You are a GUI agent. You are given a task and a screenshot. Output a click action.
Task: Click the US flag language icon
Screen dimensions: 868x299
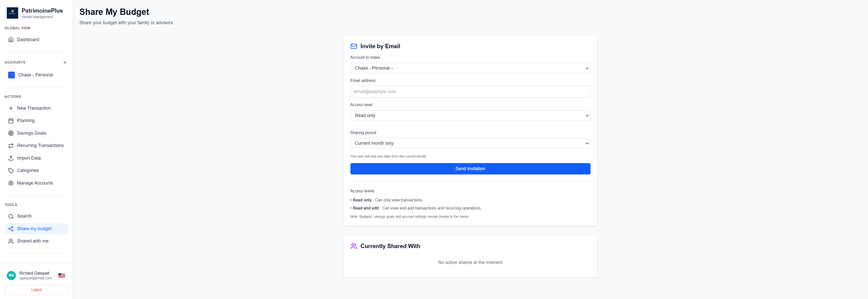62,276
